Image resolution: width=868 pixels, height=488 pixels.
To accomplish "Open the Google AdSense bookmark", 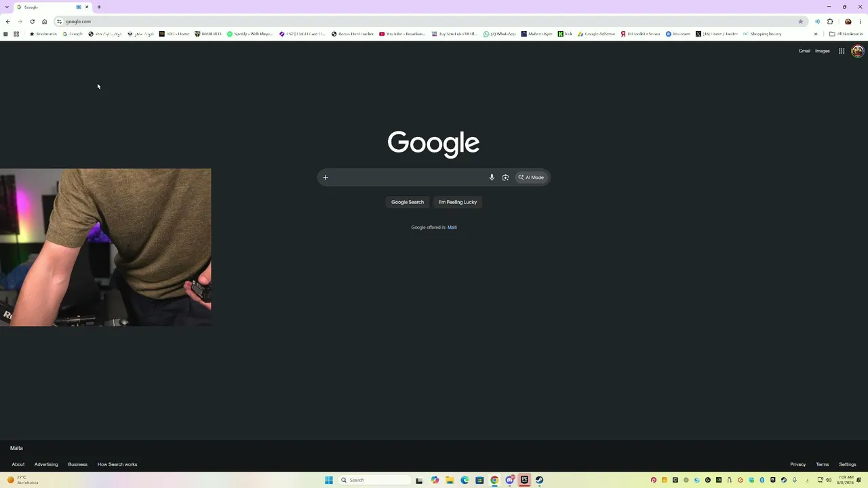I will tap(597, 34).
